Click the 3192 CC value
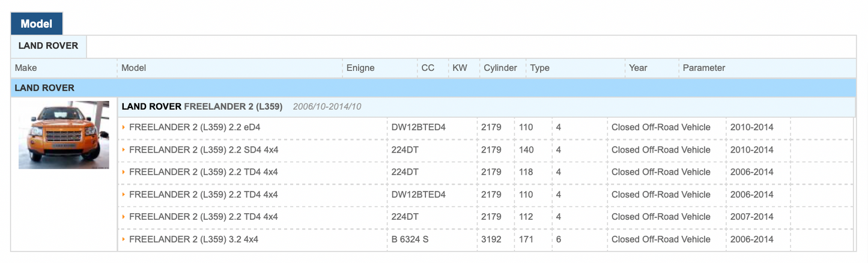868x263 pixels. click(x=491, y=239)
